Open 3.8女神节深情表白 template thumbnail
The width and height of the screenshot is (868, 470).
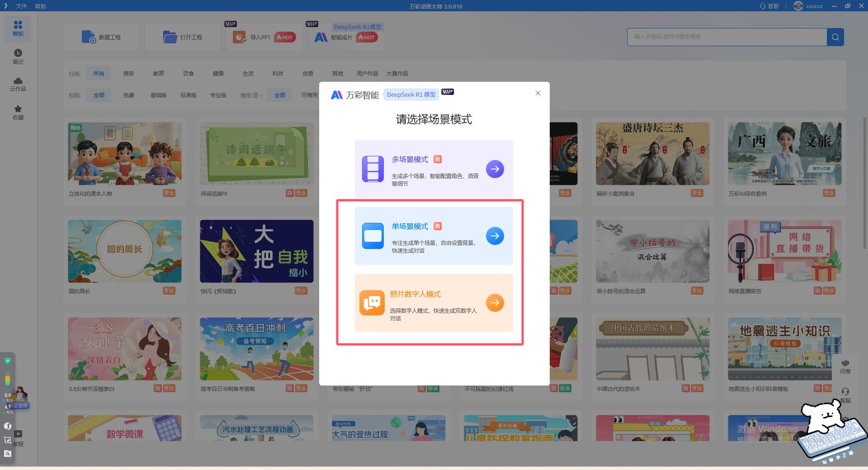click(125, 349)
